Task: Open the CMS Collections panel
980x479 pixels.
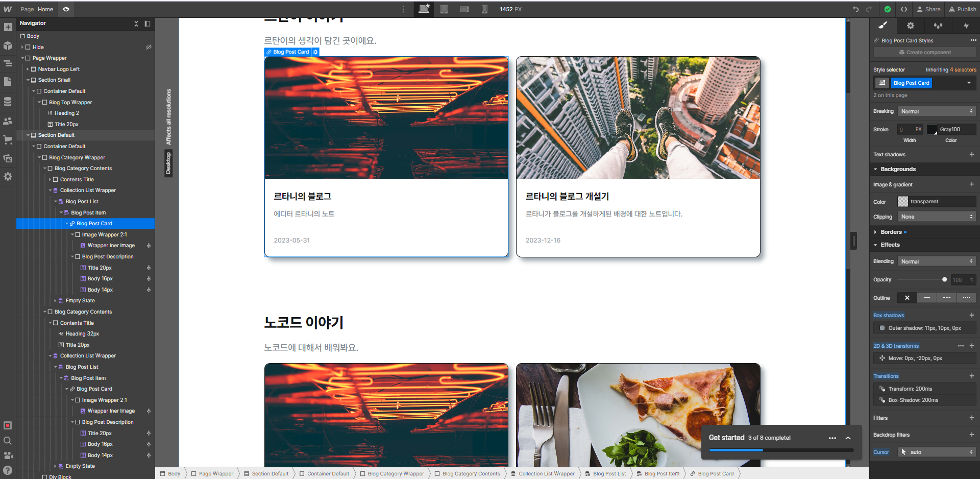Action: (8, 102)
